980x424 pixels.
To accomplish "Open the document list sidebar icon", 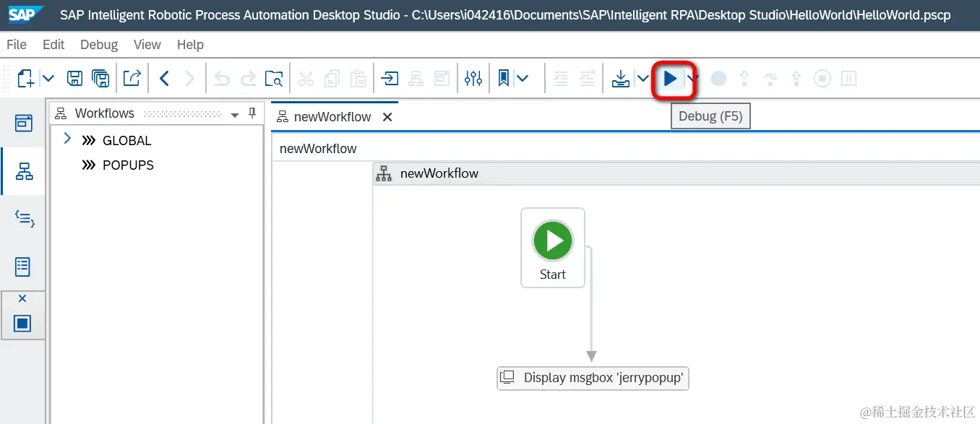I will (23, 267).
